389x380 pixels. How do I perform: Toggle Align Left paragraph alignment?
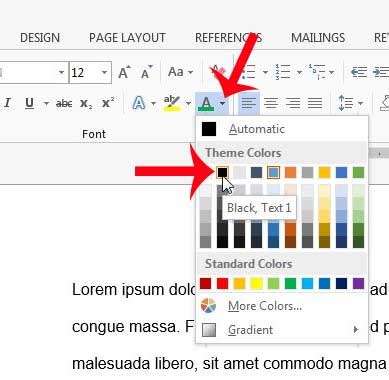(x=249, y=103)
